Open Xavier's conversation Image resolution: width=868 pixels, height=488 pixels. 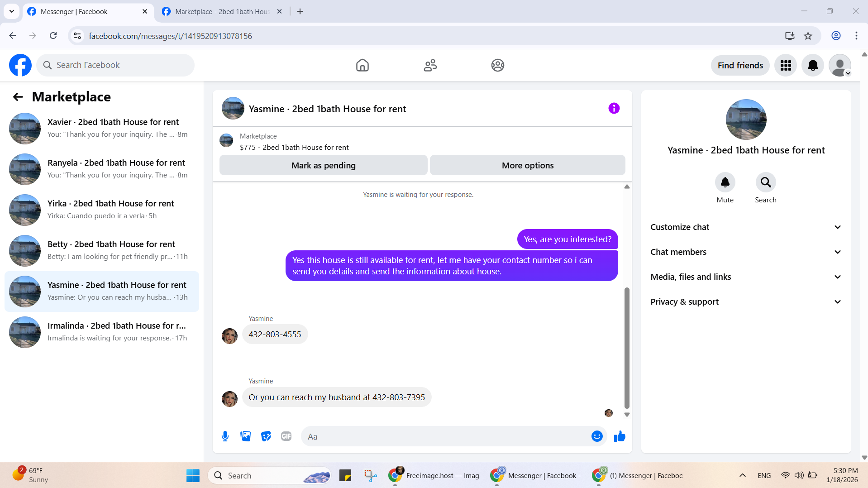102,128
